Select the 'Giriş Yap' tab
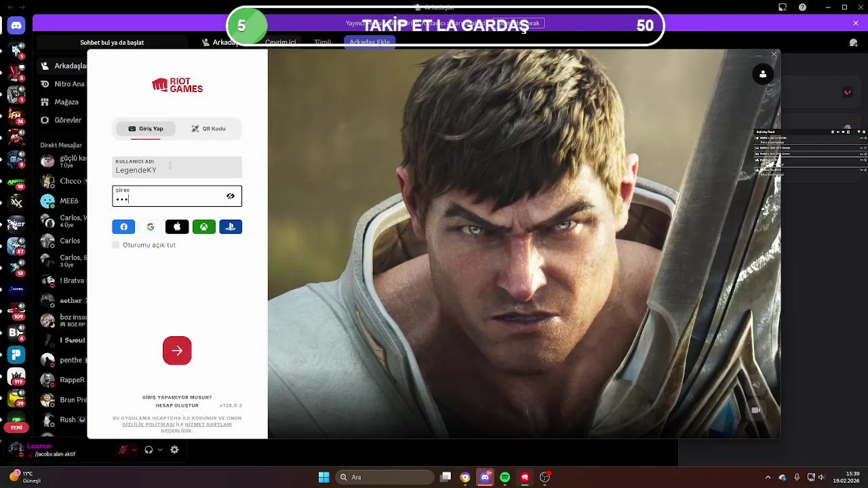Screen dimensions: 868x488 pos(146,129)
